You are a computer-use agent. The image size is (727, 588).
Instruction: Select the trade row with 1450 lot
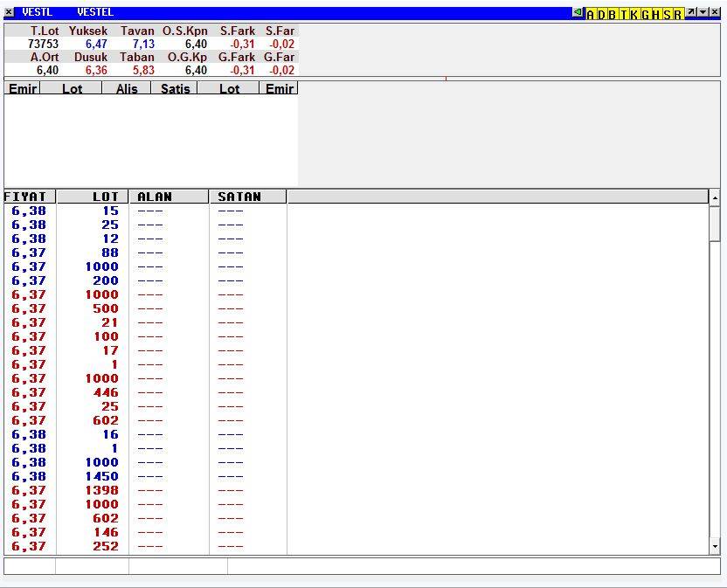tap(101, 476)
